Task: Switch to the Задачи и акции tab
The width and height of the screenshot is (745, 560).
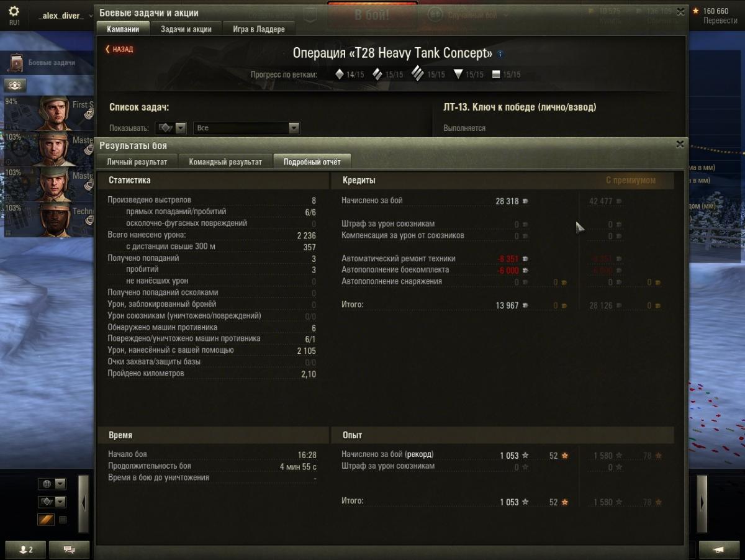Action: click(x=186, y=29)
